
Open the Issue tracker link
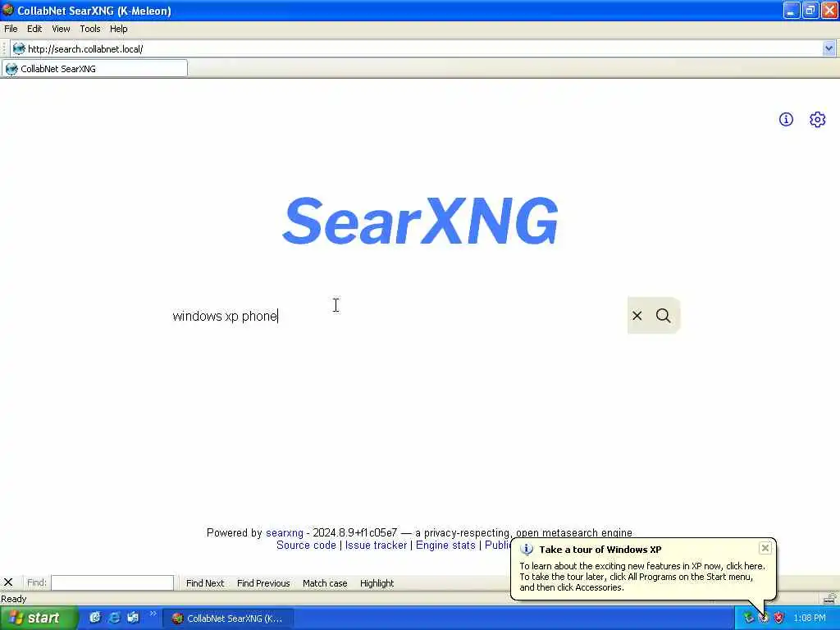pyautogui.click(x=376, y=545)
